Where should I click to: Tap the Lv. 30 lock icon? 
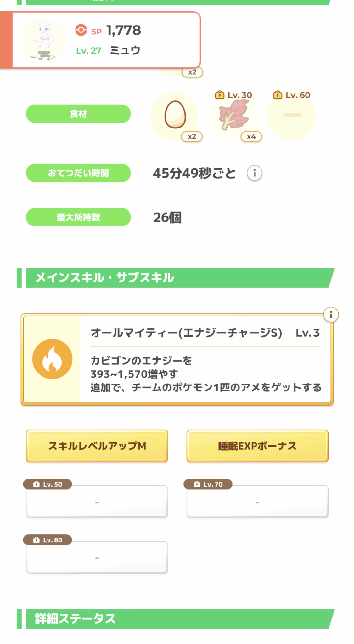coord(219,95)
